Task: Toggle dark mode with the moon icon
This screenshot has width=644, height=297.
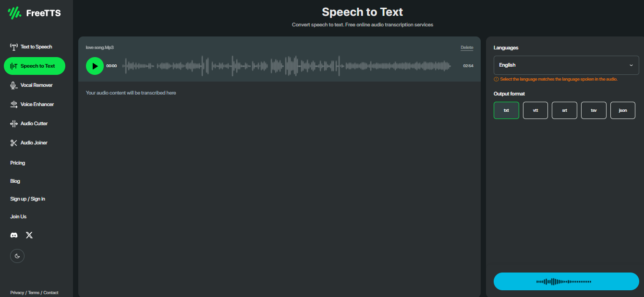Action: (17, 256)
